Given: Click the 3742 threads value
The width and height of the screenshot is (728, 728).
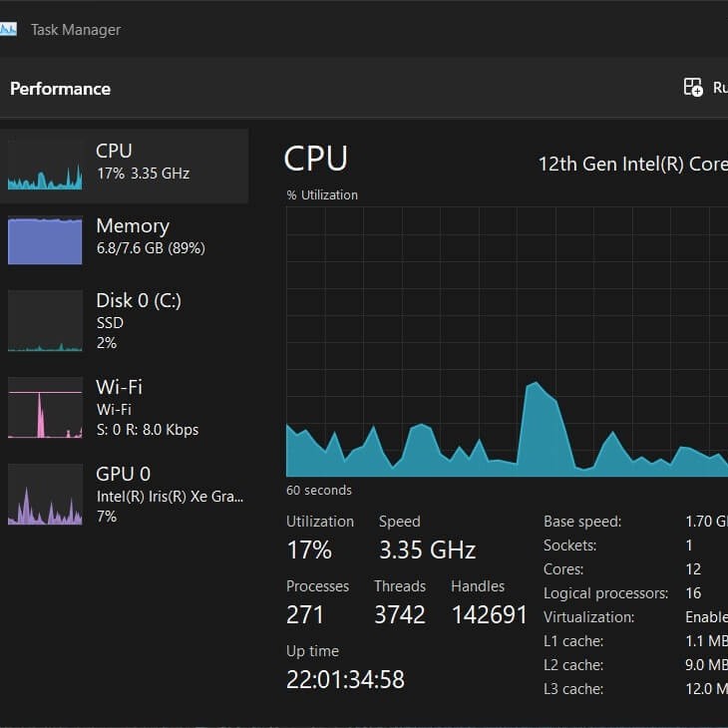Looking at the screenshot, I should tap(400, 614).
